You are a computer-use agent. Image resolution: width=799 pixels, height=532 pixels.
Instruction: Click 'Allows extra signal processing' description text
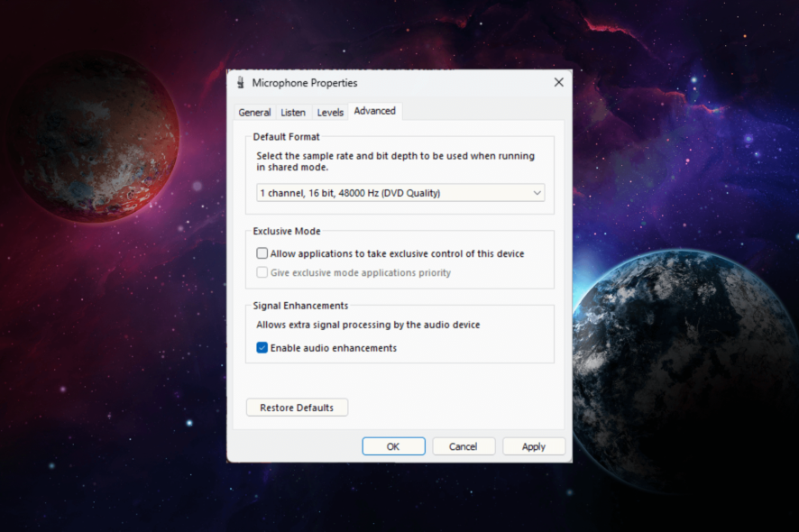[368, 325]
